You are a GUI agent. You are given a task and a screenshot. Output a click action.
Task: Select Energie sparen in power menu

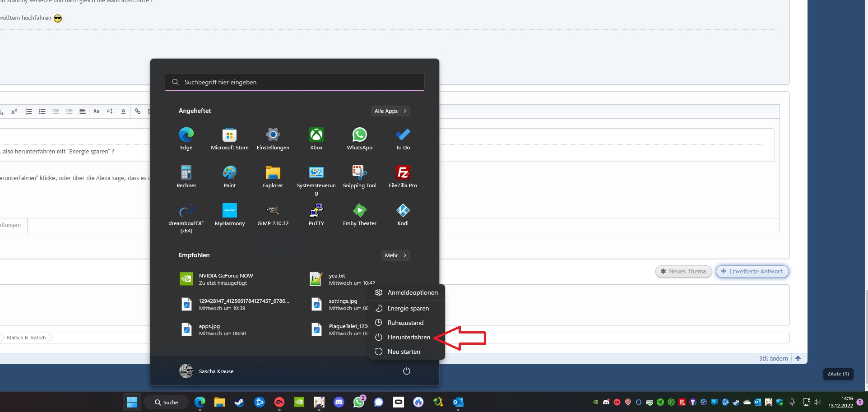click(x=407, y=308)
